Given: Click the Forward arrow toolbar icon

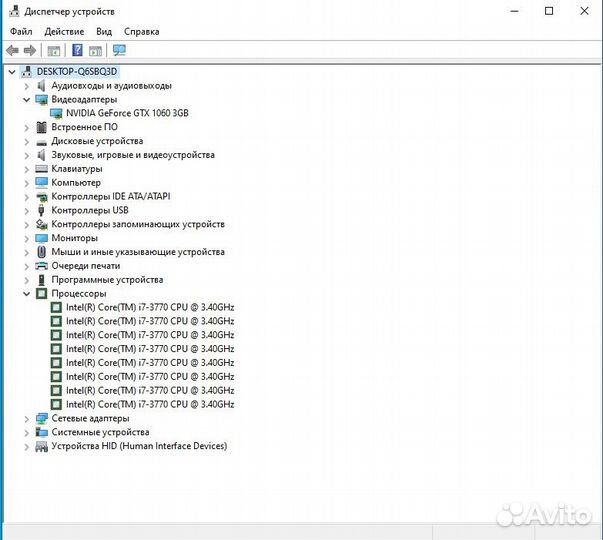Looking at the screenshot, I should [x=30, y=50].
